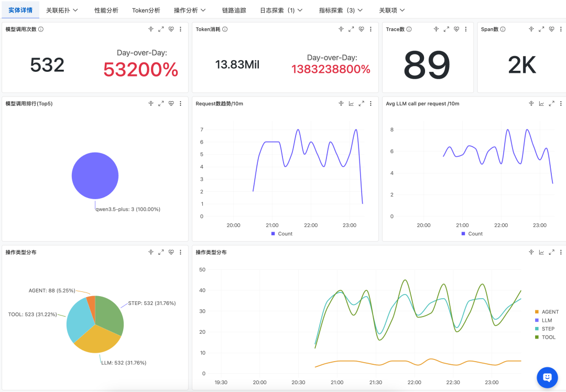Click the drill-down icon on 模型调用排行(Top5) panel

coord(151,103)
